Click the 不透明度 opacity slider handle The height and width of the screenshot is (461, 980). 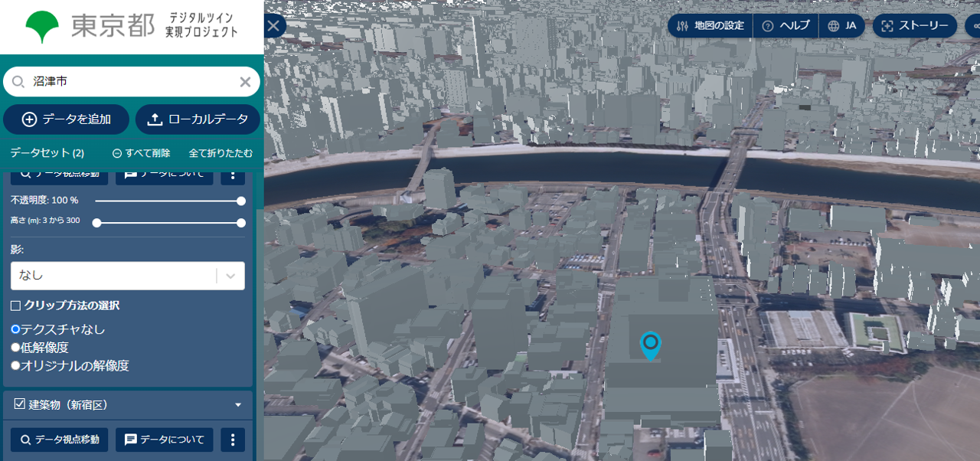click(x=241, y=201)
